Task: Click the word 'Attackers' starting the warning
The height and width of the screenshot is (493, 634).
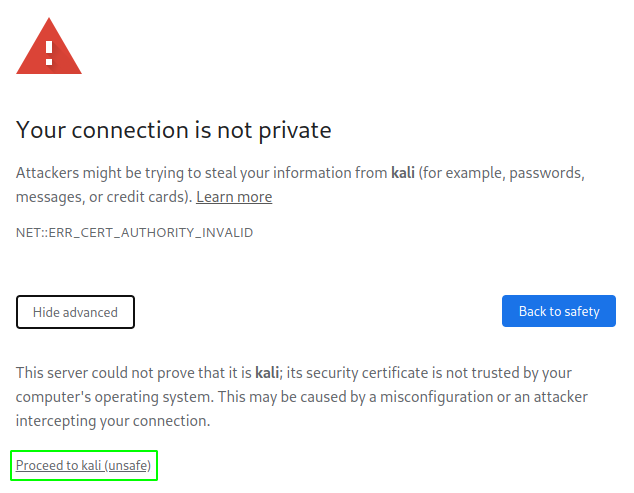Action: (x=47, y=173)
